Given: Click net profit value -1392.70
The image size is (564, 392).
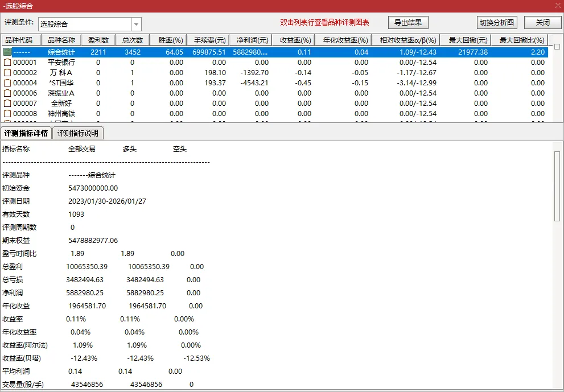Looking at the screenshot, I should click(x=254, y=73).
